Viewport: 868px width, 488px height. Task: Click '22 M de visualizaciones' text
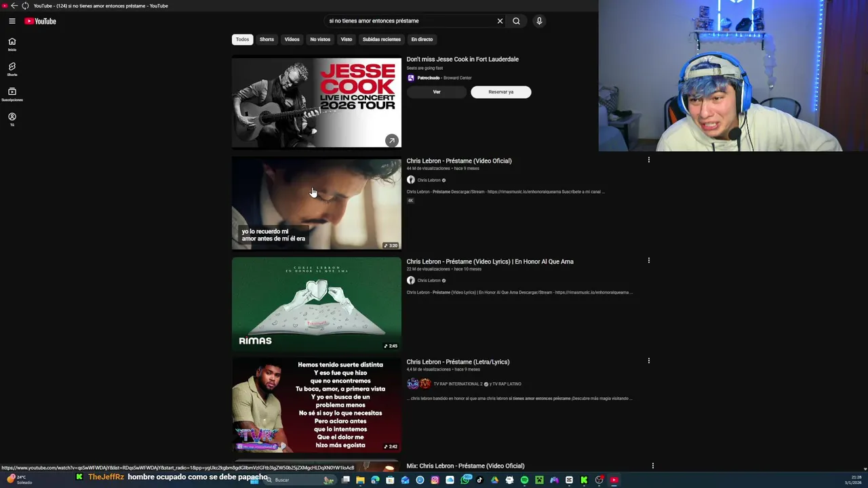pos(428,269)
